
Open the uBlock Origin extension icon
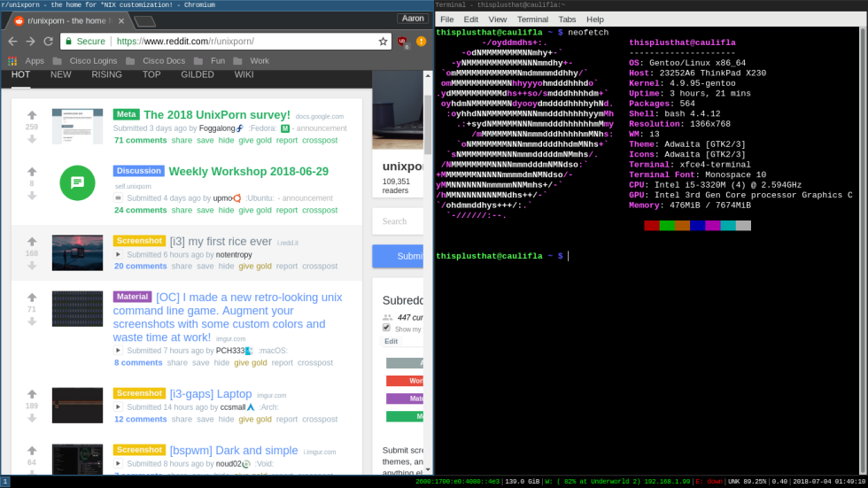pyautogui.click(x=403, y=41)
